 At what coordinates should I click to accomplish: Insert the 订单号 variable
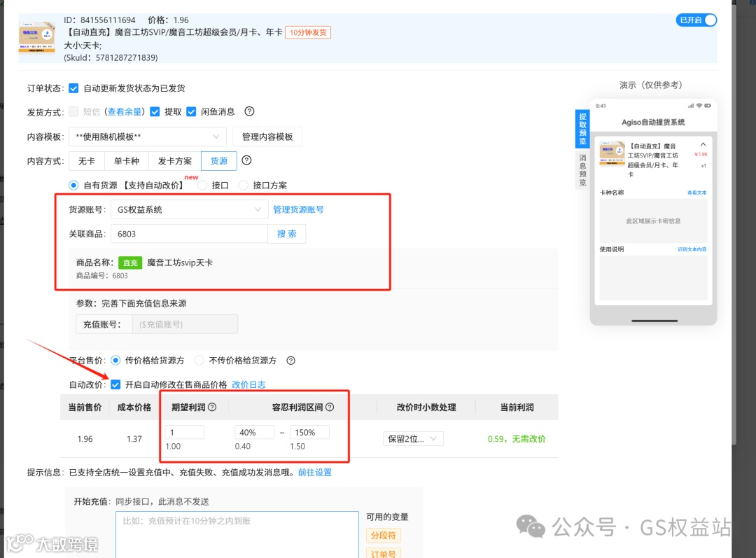pos(384,554)
